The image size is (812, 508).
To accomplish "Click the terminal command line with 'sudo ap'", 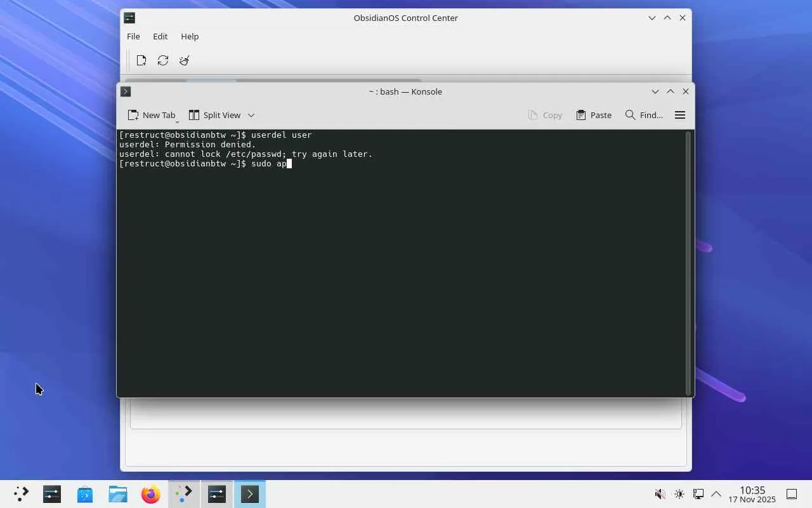I will pos(205,164).
